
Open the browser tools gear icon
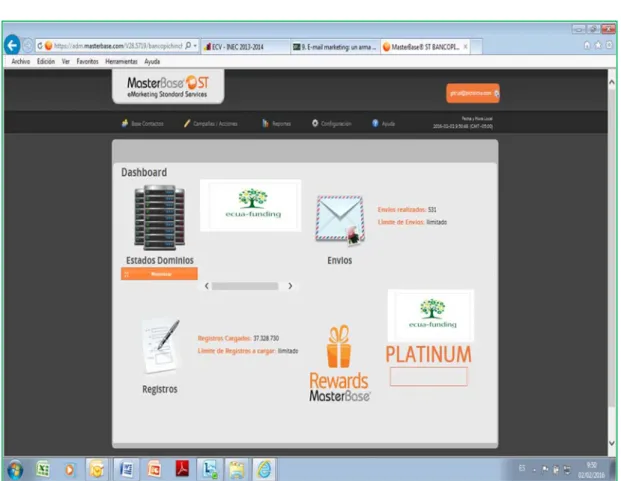coord(610,46)
